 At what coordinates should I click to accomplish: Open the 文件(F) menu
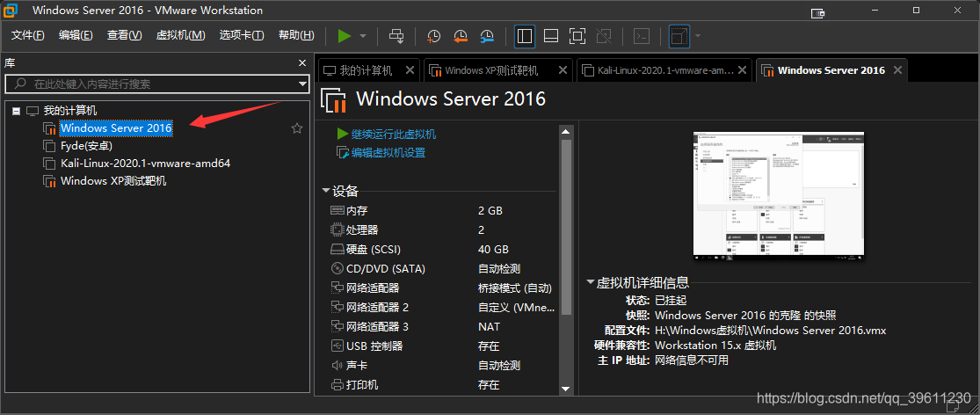(x=27, y=35)
